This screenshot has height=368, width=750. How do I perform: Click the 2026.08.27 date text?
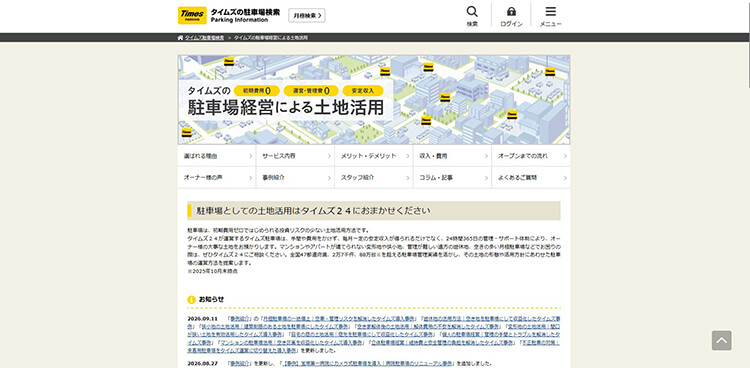point(202,363)
